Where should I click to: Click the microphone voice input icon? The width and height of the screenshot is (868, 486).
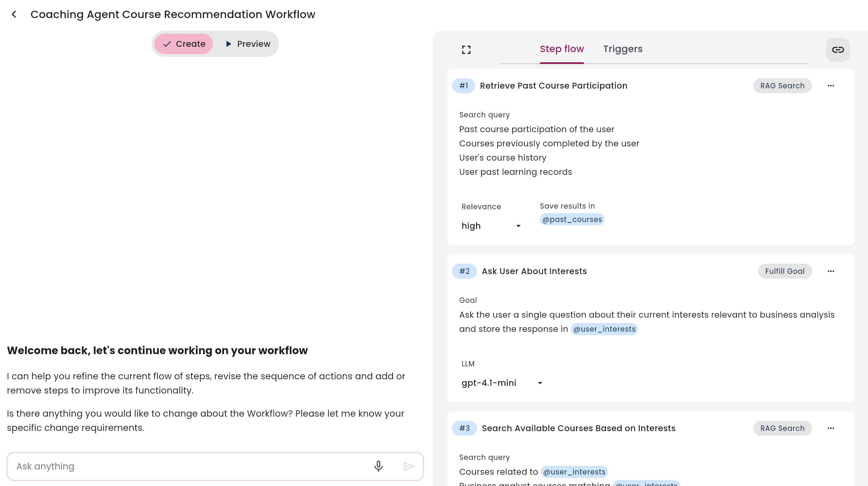(378, 466)
